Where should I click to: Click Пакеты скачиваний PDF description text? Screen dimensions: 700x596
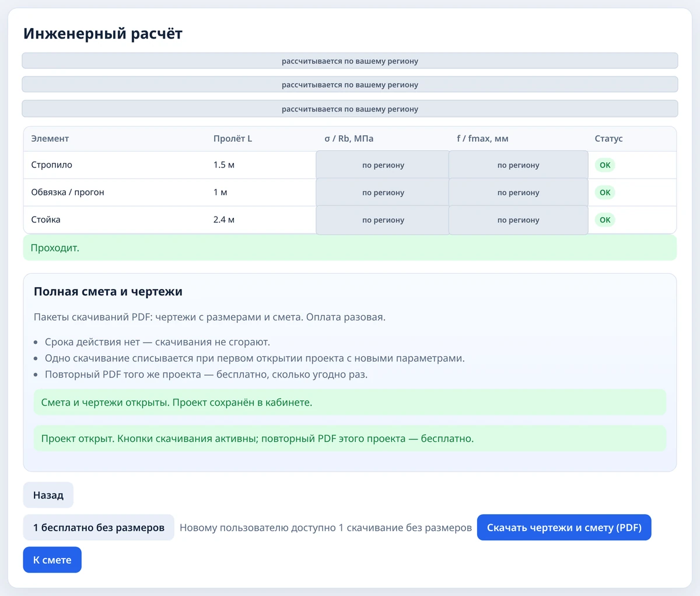tap(210, 318)
